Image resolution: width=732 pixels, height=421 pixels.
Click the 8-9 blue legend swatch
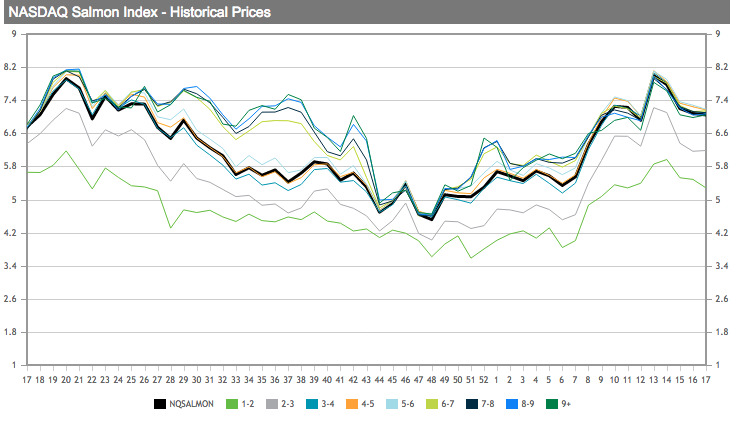[x=512, y=404]
